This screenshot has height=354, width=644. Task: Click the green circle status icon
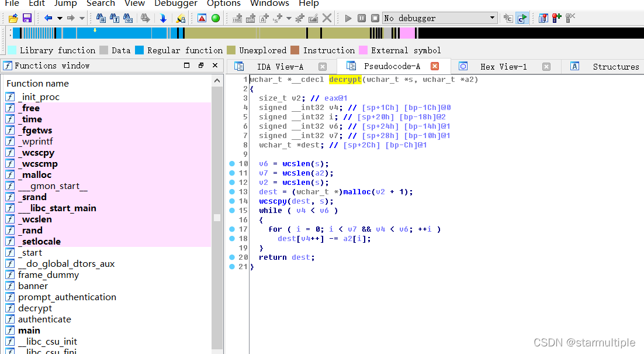(x=216, y=18)
